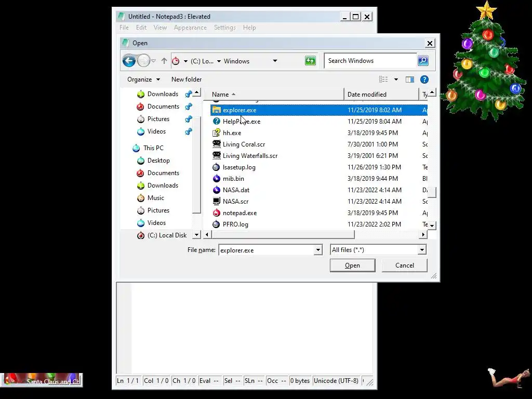Open the Notepad3 Settings menu

pos(224,28)
